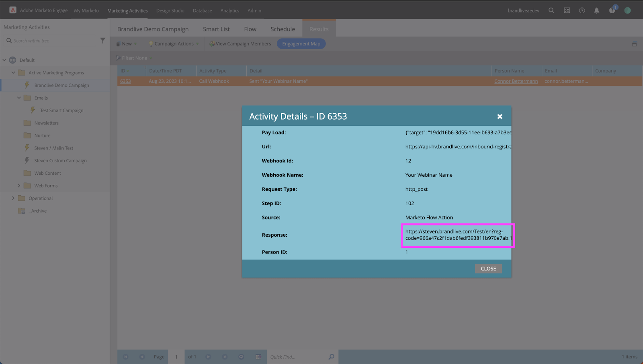Click the Adobe Marketo Engage logo icon
Screen dimensions: 643x364
(x=13, y=10)
